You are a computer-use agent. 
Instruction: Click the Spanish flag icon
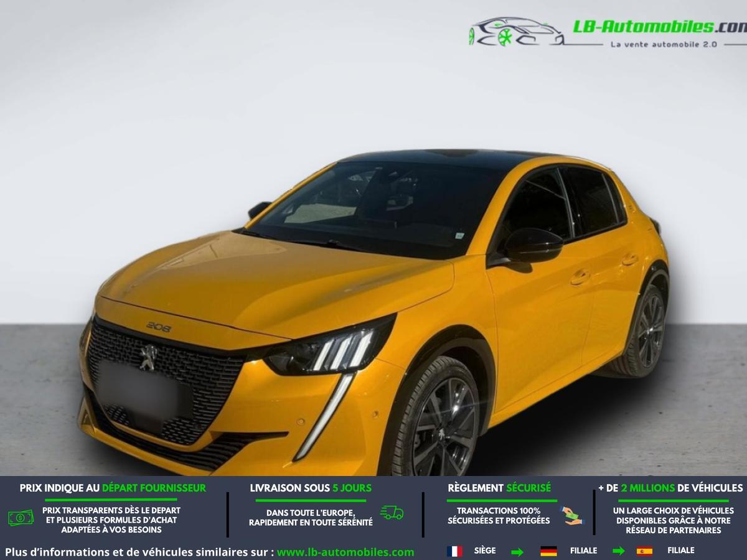pos(644,551)
